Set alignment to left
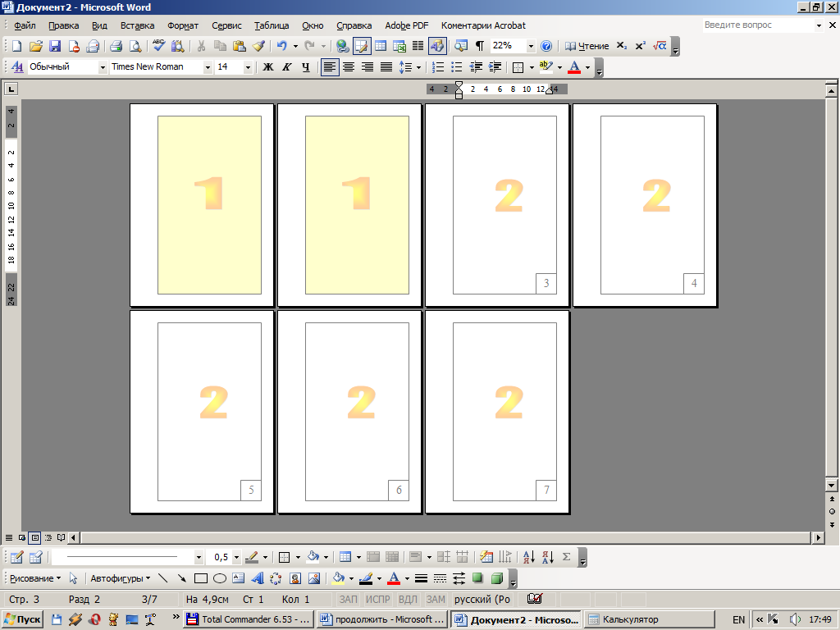This screenshot has height=630, width=840. pos(330,67)
